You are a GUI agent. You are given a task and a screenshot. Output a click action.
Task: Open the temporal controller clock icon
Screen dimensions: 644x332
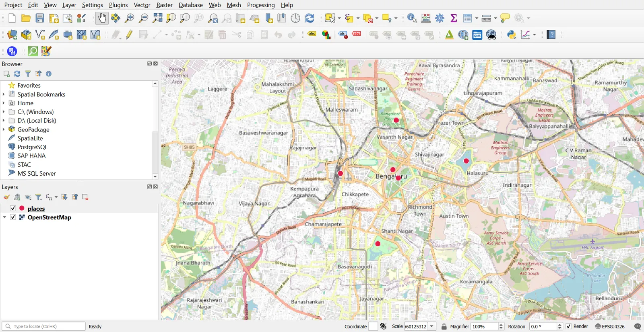pyautogui.click(x=295, y=18)
